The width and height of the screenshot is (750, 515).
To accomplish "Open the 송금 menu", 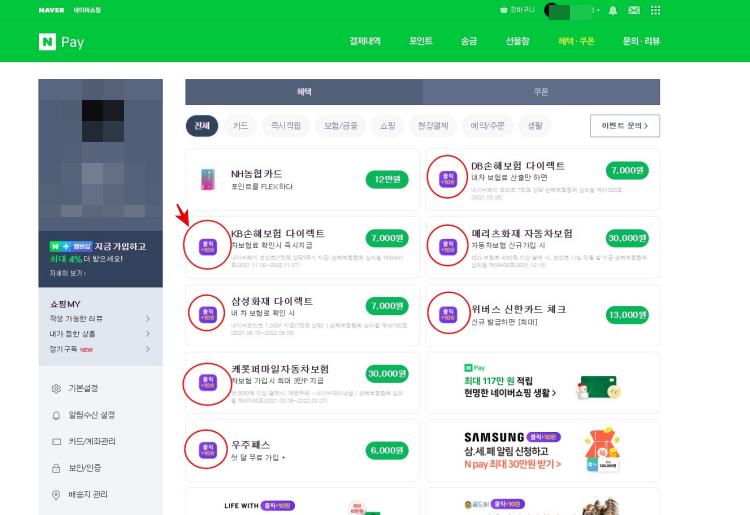I will [x=469, y=41].
